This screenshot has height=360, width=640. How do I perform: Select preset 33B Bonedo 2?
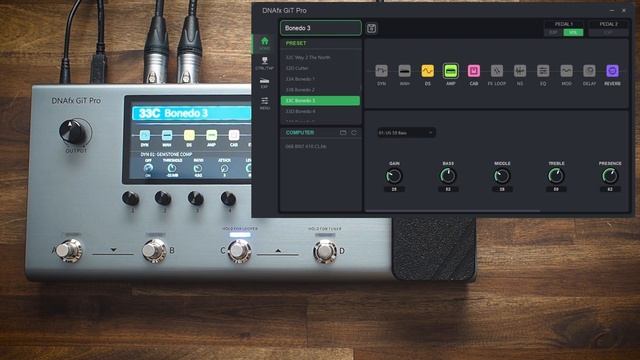(x=320, y=89)
